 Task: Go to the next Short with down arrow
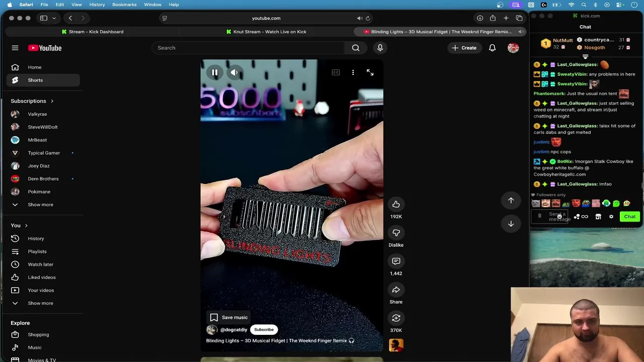[x=511, y=224]
